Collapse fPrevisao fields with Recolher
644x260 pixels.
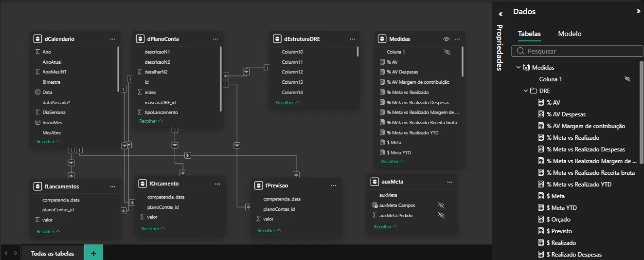269,231
